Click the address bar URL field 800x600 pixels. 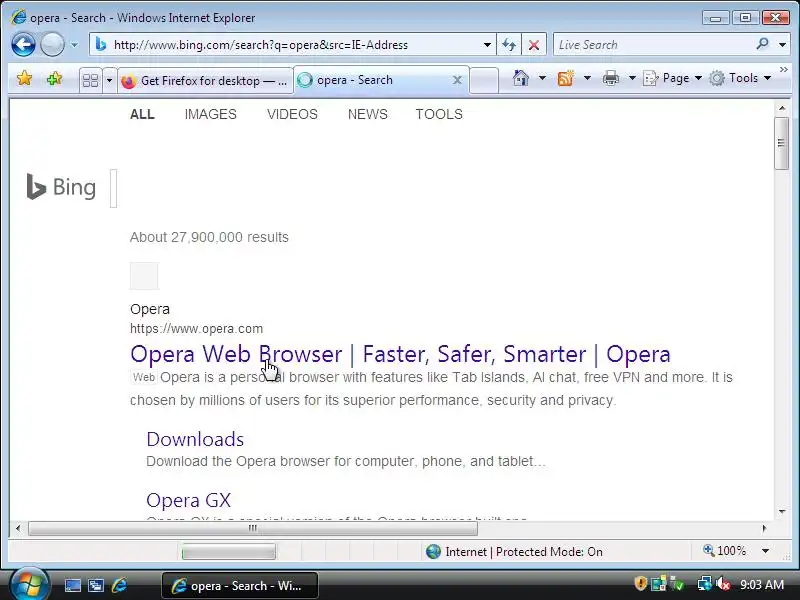(x=296, y=45)
